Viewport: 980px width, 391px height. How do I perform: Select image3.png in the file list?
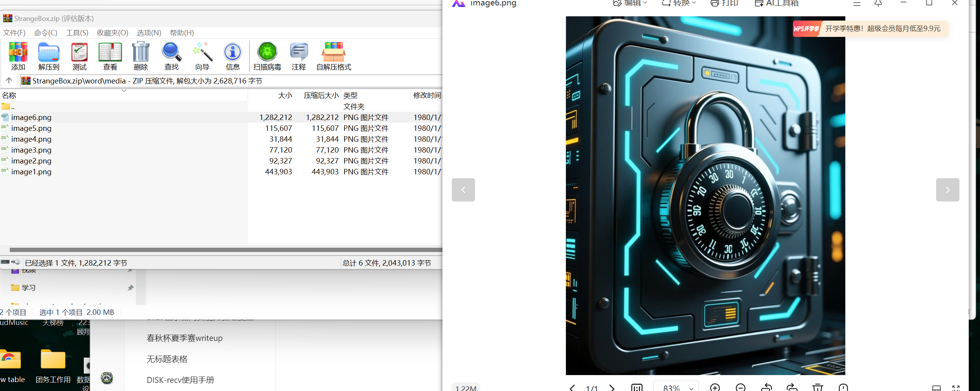point(31,150)
